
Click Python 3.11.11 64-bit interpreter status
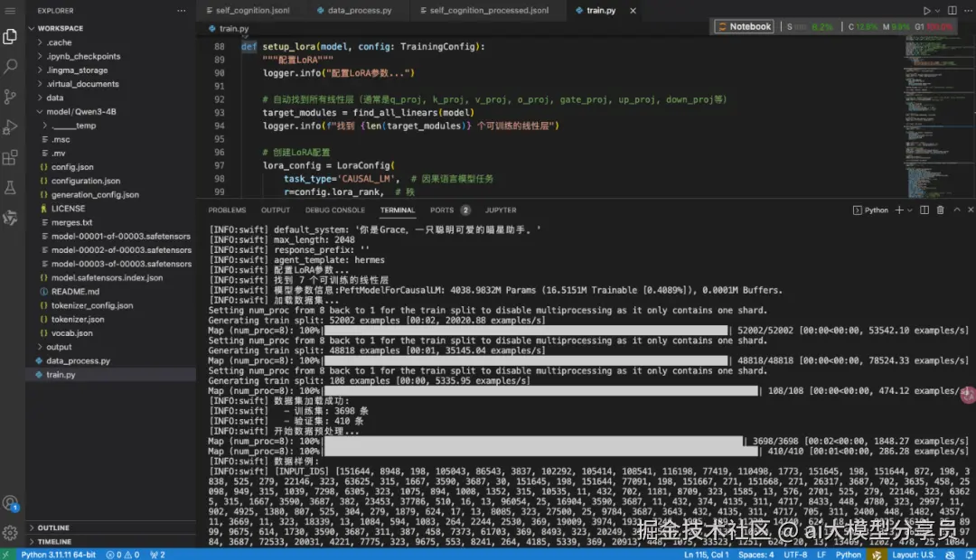point(59,555)
